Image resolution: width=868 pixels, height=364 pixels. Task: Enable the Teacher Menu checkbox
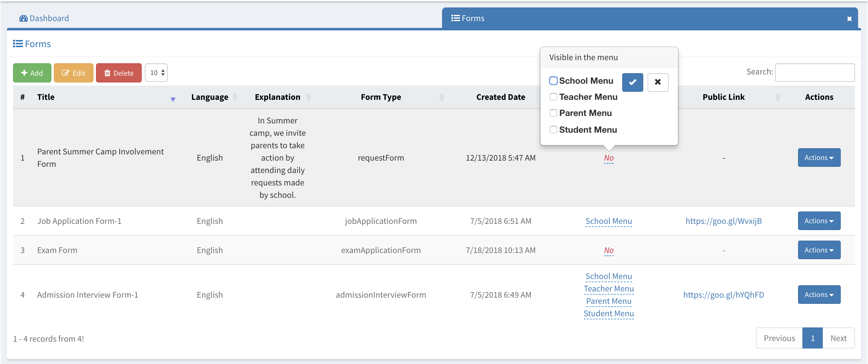(553, 97)
